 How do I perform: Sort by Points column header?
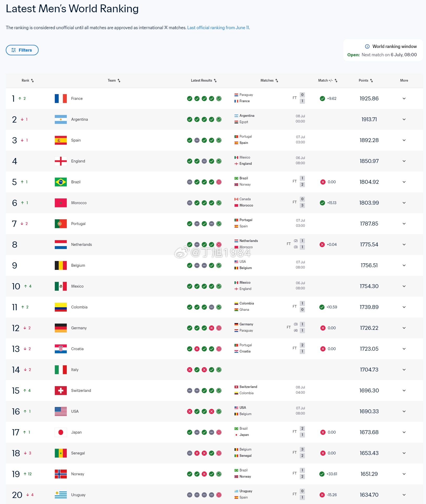tap(366, 80)
